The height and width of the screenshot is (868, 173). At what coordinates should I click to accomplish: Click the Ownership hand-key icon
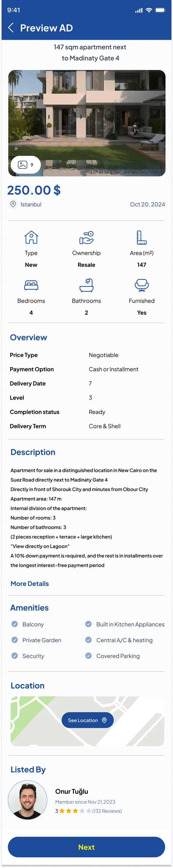87,237
